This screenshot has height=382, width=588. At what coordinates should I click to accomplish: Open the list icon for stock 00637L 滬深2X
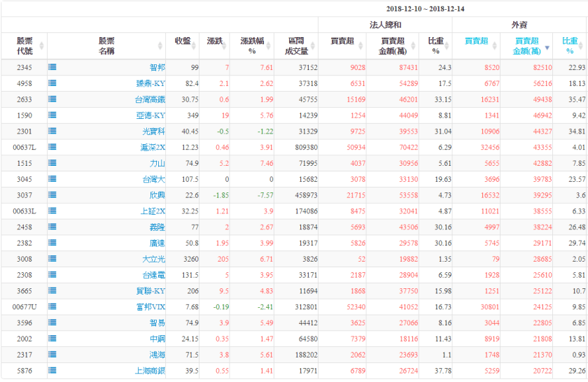tap(52, 148)
